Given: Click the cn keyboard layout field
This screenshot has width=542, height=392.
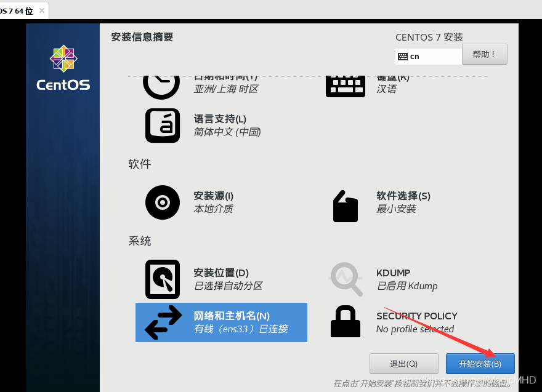Looking at the screenshot, I should 429,57.
